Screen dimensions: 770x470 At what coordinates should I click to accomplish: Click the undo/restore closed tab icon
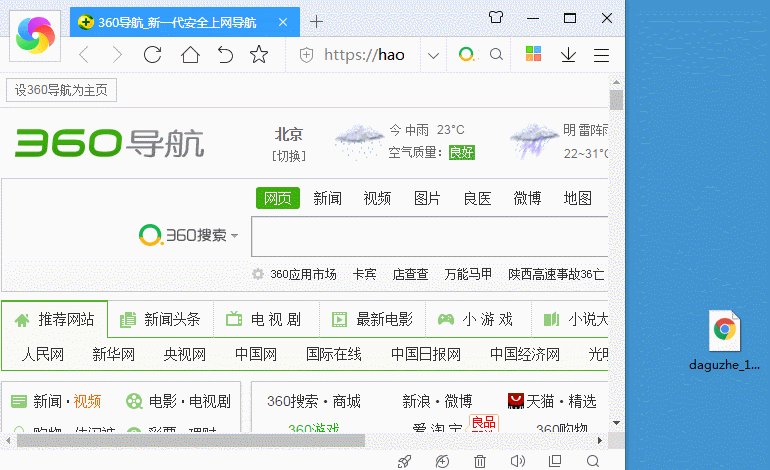tap(226, 55)
